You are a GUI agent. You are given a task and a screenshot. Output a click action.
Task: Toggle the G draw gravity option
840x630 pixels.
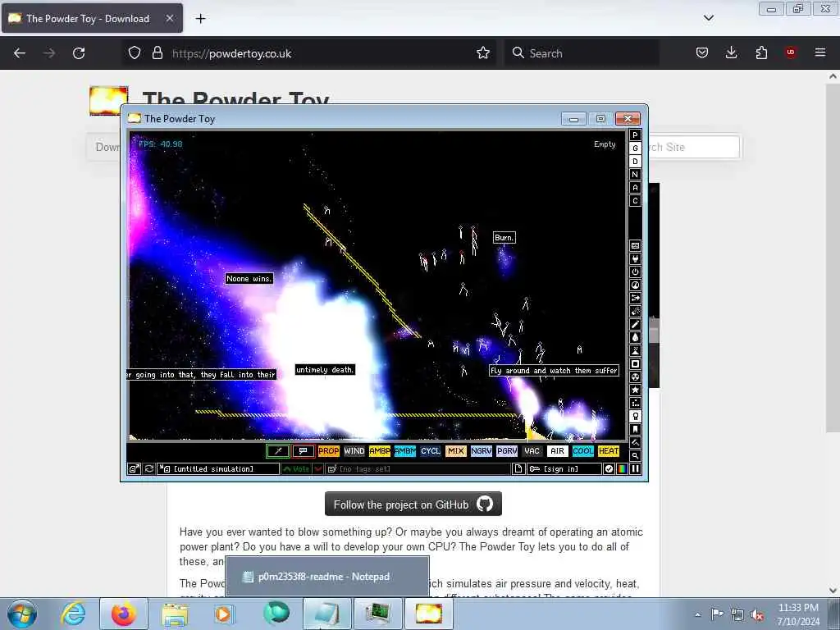point(635,148)
